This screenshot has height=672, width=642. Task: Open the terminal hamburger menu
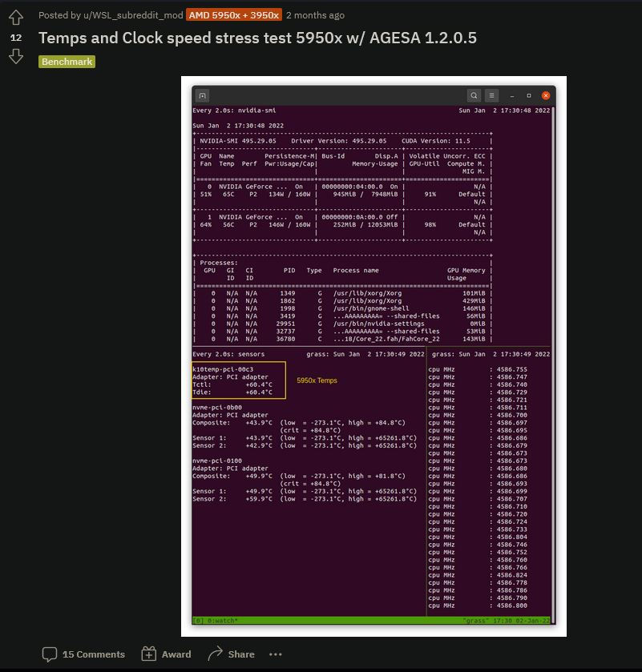pyautogui.click(x=492, y=95)
